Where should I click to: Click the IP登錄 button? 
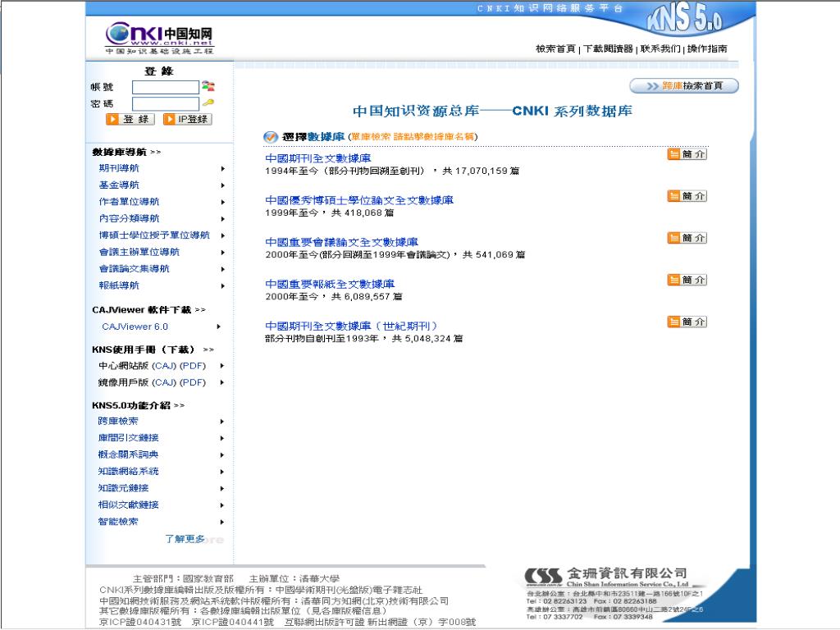coord(187,119)
